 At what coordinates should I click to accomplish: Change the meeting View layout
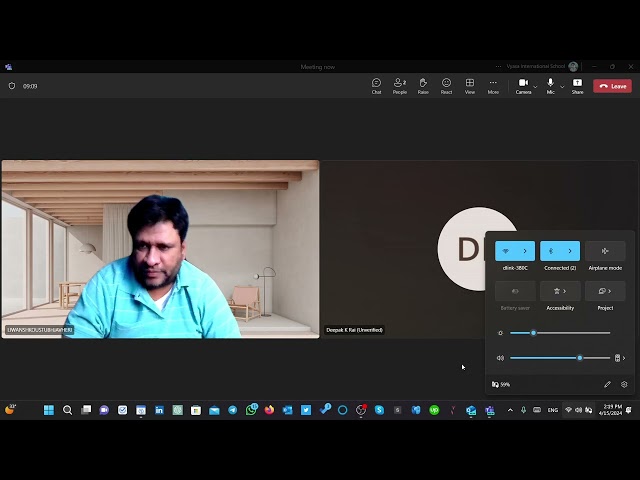point(470,86)
